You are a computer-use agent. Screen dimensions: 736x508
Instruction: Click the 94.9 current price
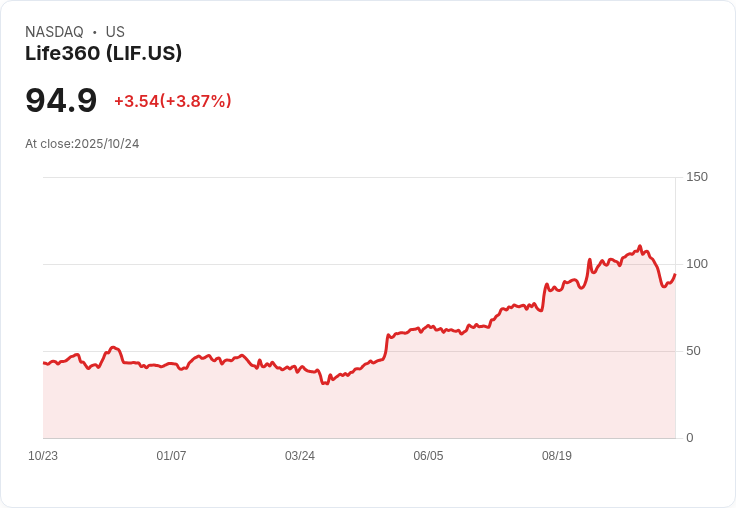click(x=61, y=101)
